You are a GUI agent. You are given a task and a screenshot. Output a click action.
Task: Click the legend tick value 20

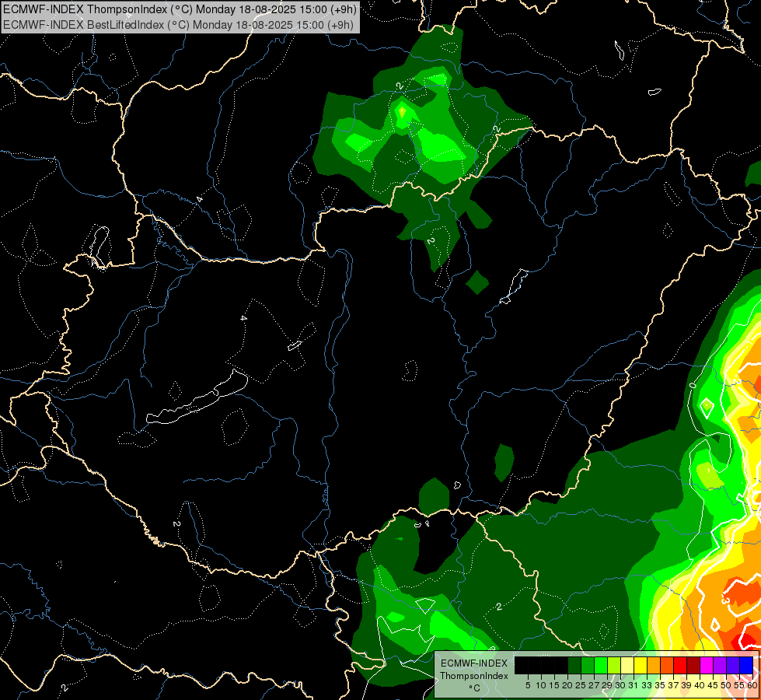pos(567,685)
